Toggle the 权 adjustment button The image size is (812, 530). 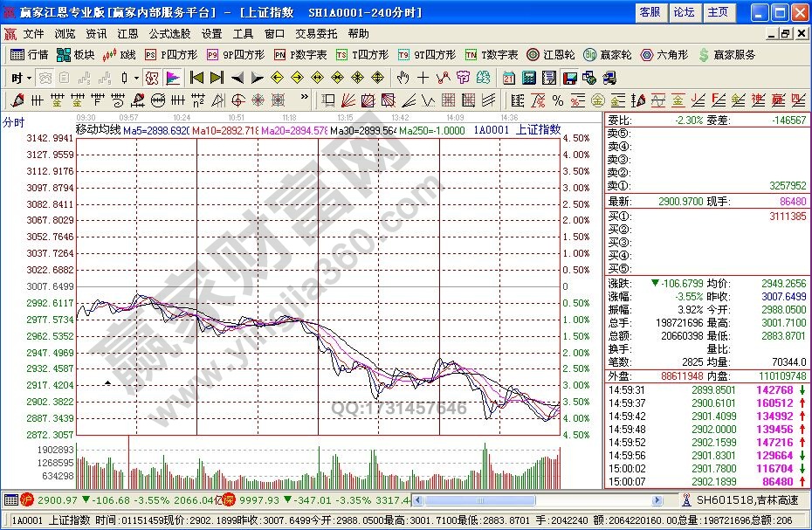[152, 78]
